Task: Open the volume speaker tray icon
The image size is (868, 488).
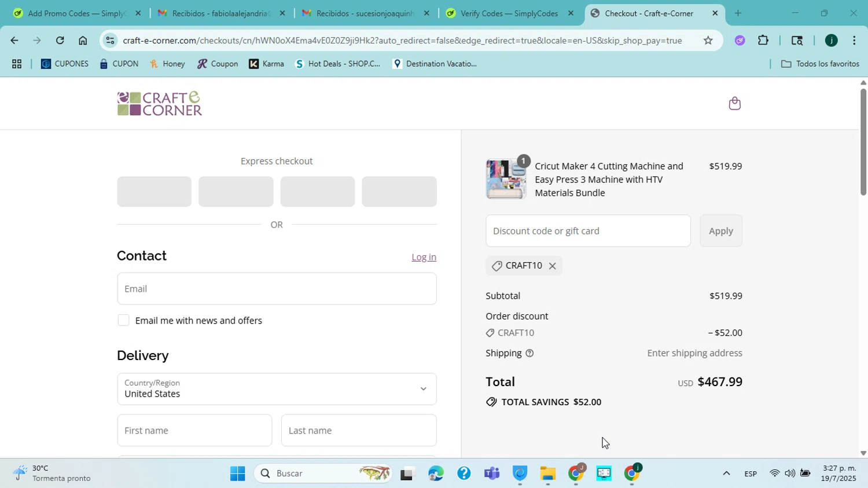Action: [x=789, y=474]
